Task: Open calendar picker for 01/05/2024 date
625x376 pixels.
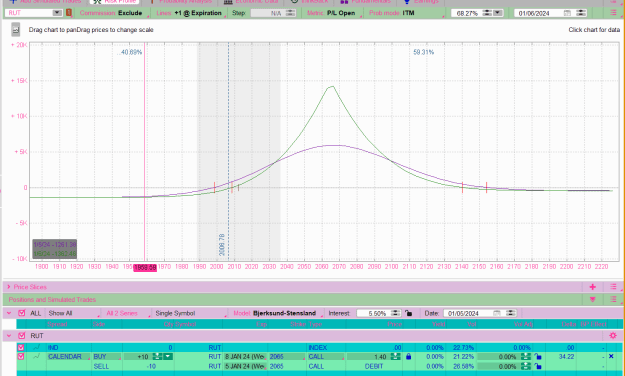Action: pos(496,313)
